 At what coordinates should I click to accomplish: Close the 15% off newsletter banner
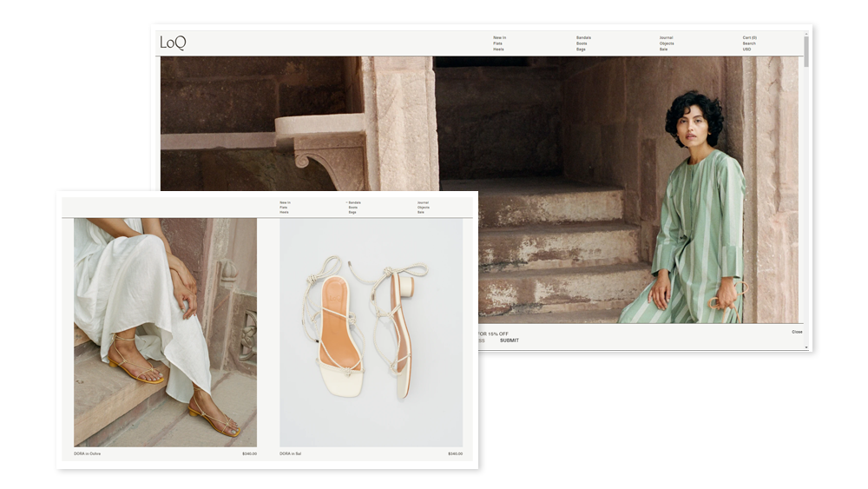coord(796,332)
